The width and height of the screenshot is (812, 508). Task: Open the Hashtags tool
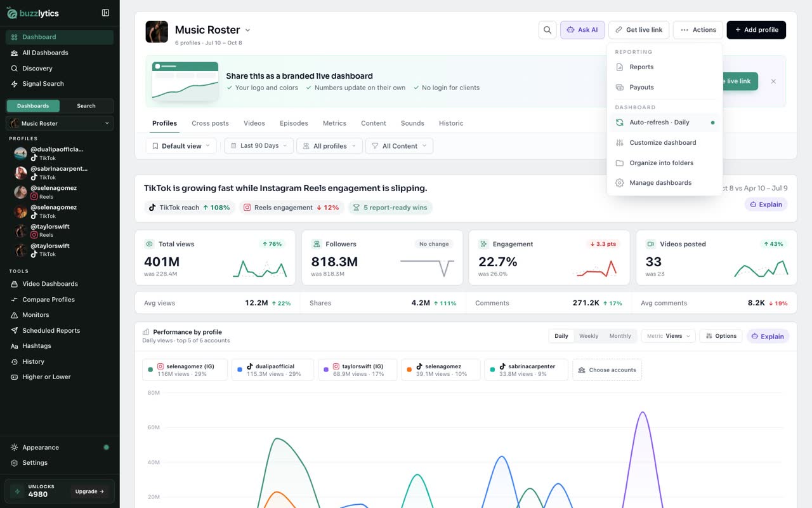(x=60, y=346)
